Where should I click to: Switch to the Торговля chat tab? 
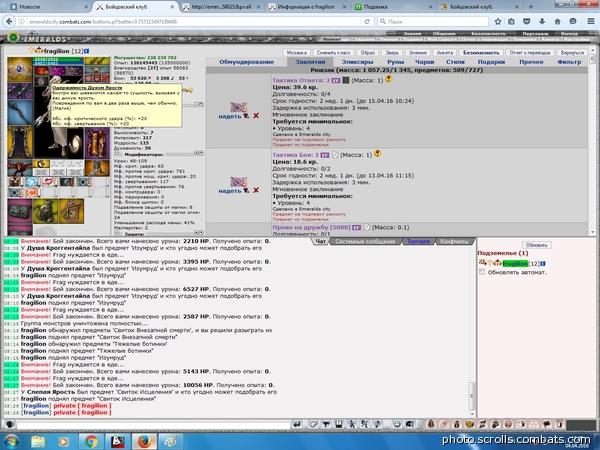(x=418, y=241)
